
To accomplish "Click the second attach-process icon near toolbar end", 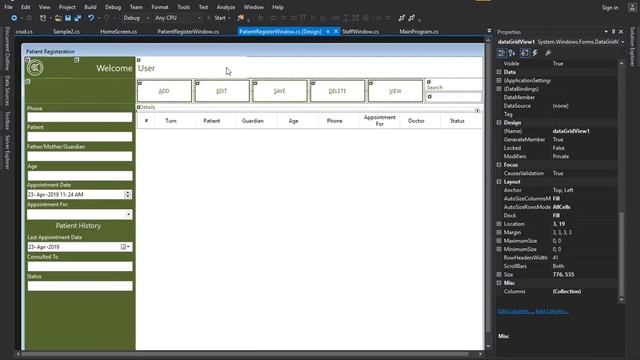I will coord(411,18).
